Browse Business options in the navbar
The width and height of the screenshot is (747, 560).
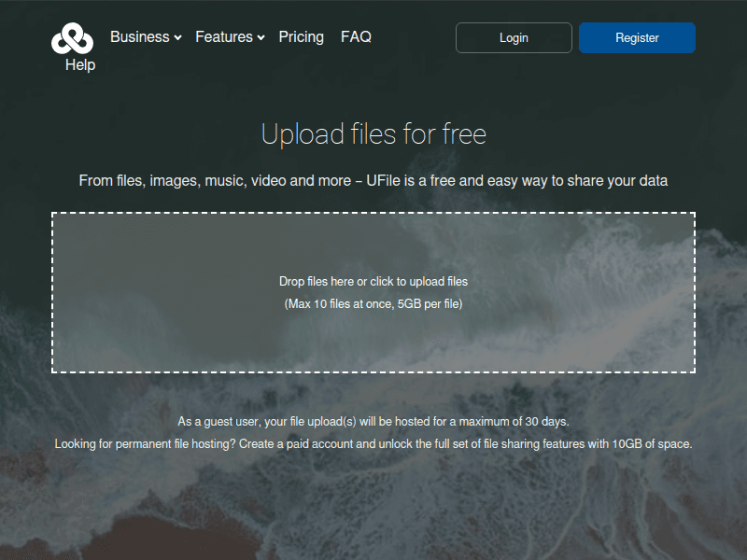[138, 36]
